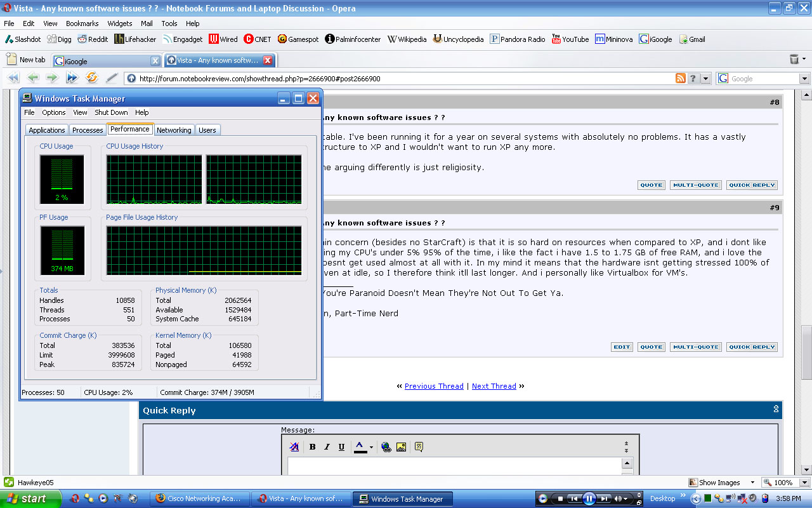Screen dimensions: 812x508
Task: Click the wand icon in Opera toolbar
Action: [112, 78]
